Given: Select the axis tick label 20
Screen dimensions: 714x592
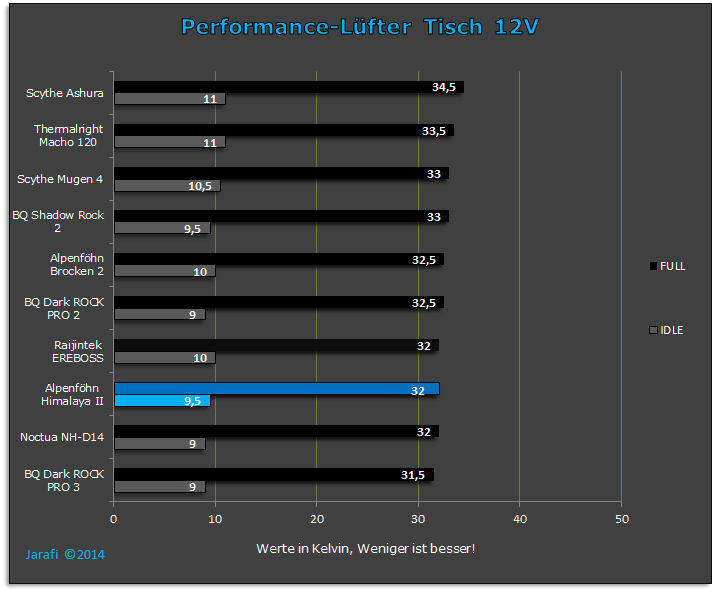Looking at the screenshot, I should point(317,519).
